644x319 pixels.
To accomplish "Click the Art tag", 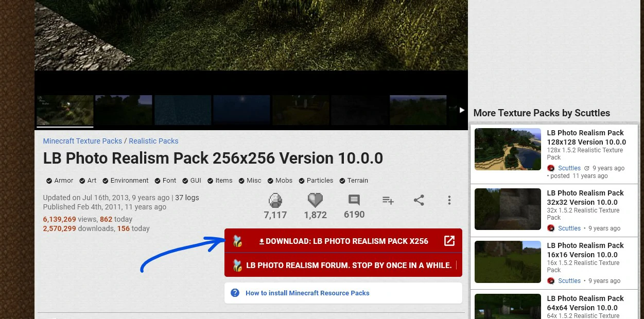I will [x=88, y=181].
